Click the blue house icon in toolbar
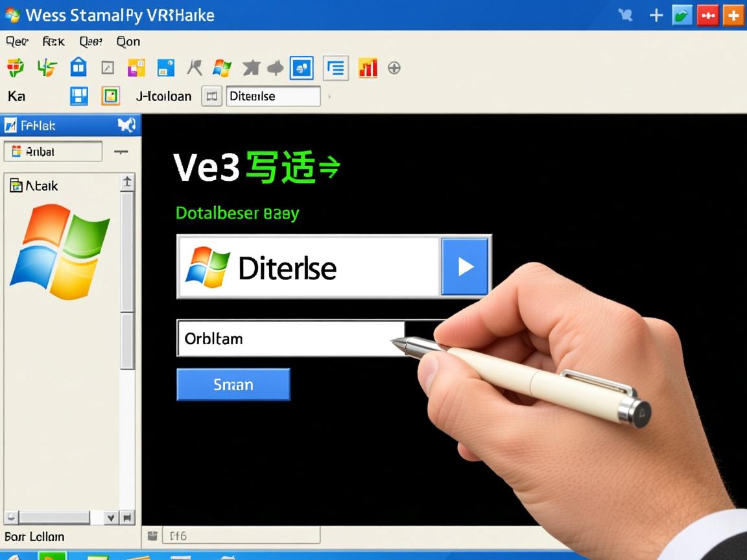The image size is (747, 560). click(78, 67)
